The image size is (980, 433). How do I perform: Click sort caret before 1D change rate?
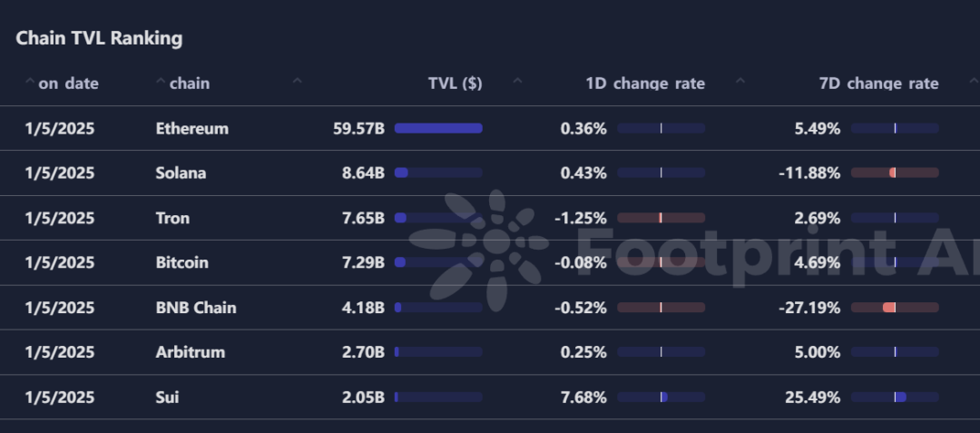tap(517, 81)
